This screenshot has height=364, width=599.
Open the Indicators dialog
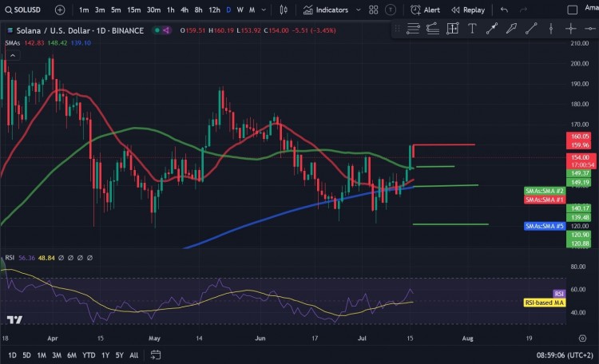[x=326, y=10]
